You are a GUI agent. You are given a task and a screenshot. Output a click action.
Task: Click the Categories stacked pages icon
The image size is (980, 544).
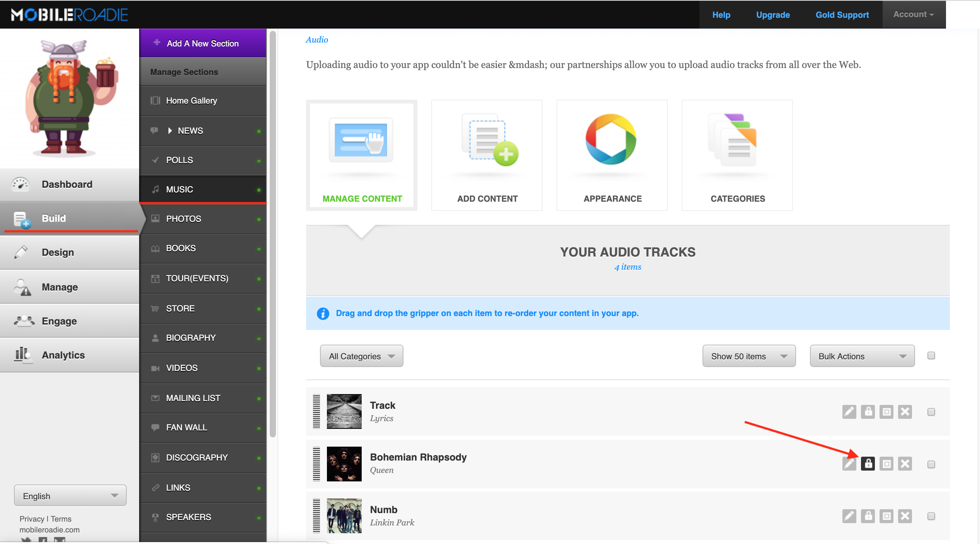pyautogui.click(x=732, y=140)
